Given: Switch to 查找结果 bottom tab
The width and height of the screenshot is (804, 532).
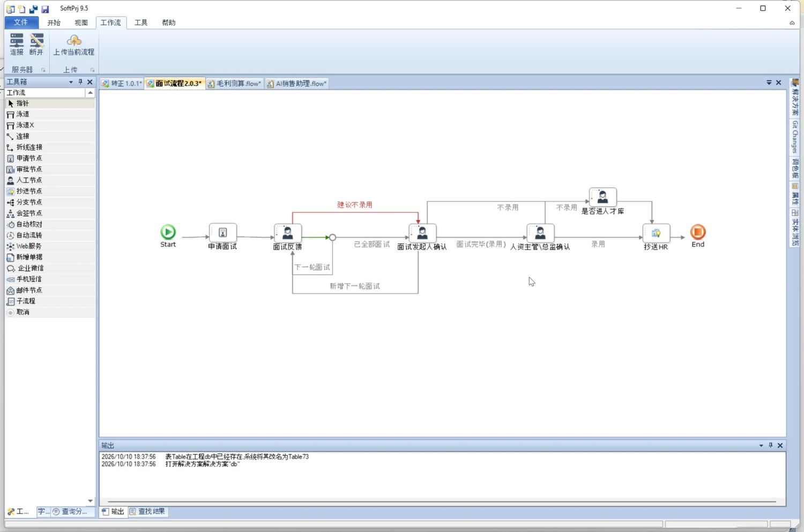Looking at the screenshot, I should pyautogui.click(x=147, y=512).
